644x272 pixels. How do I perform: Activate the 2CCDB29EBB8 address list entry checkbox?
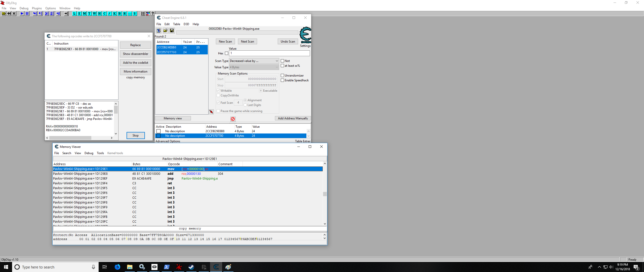point(158,131)
